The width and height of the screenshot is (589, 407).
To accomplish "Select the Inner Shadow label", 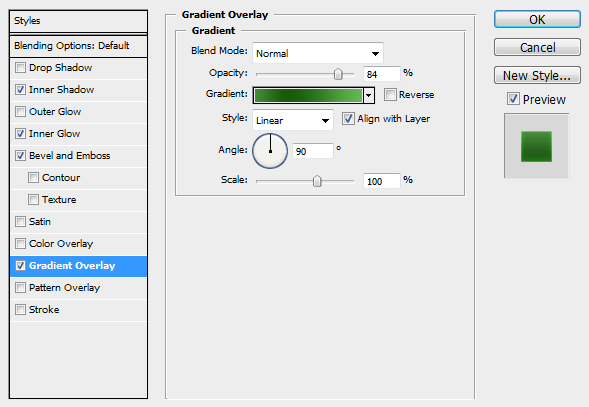I will pyautogui.click(x=62, y=90).
